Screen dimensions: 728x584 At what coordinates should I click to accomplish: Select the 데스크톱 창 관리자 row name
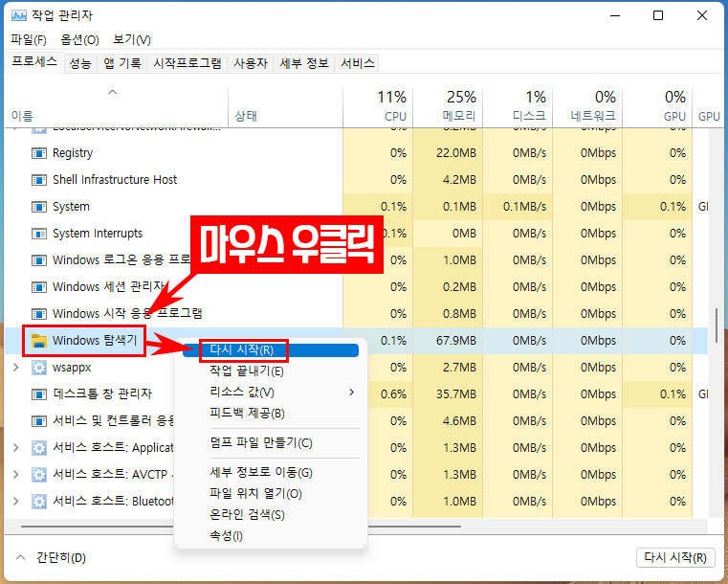point(102,394)
